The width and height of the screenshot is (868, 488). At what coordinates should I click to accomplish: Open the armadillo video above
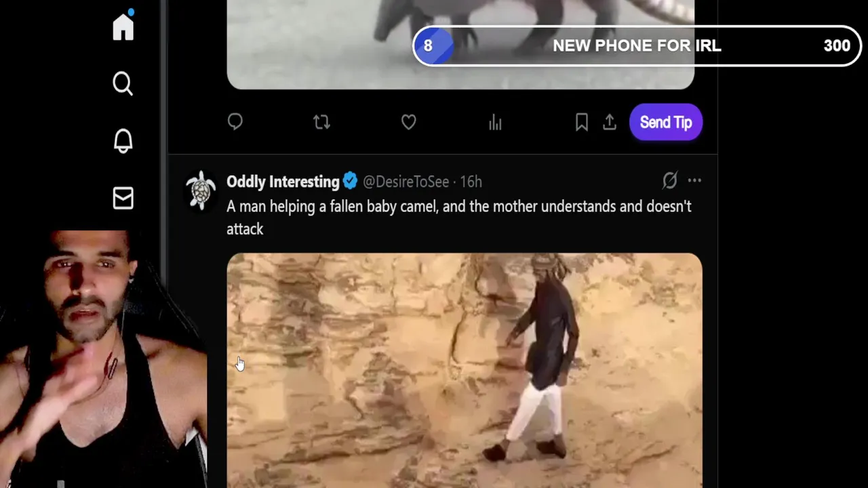(x=460, y=43)
